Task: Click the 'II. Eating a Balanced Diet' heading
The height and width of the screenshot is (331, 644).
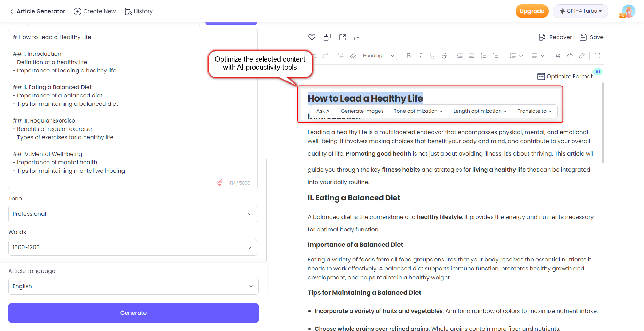Action: tap(354, 198)
